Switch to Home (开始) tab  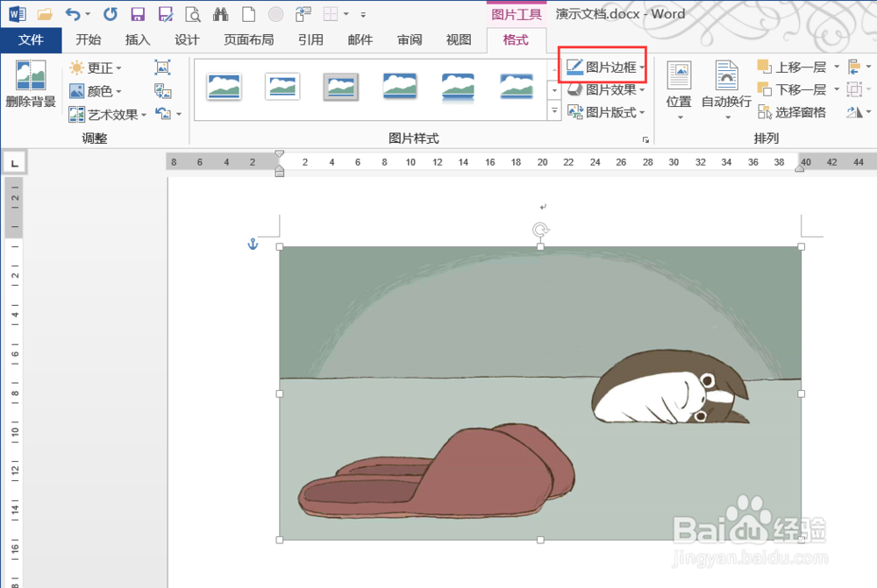(89, 39)
